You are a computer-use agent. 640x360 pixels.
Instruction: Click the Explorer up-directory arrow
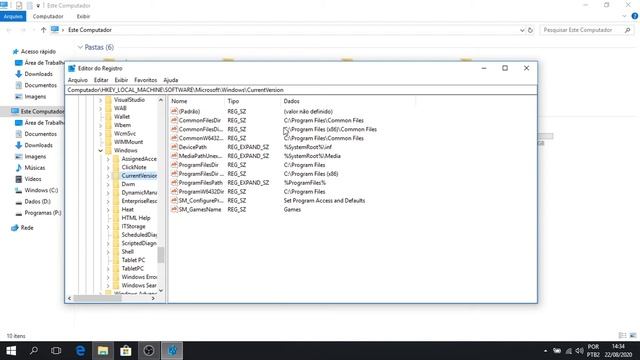point(43,30)
